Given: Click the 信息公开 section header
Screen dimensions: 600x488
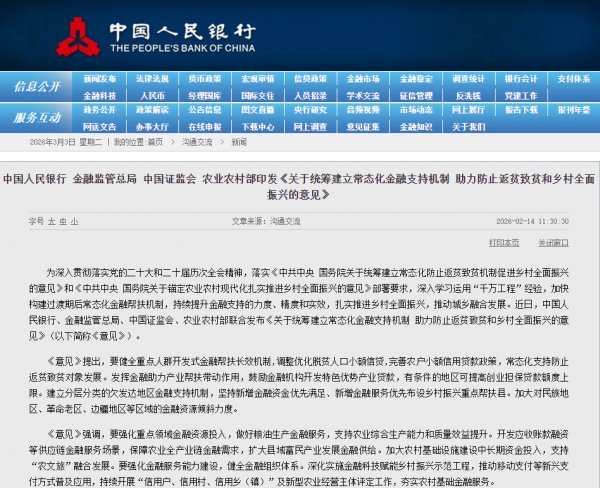Looking at the screenshot, I should click(x=37, y=87).
